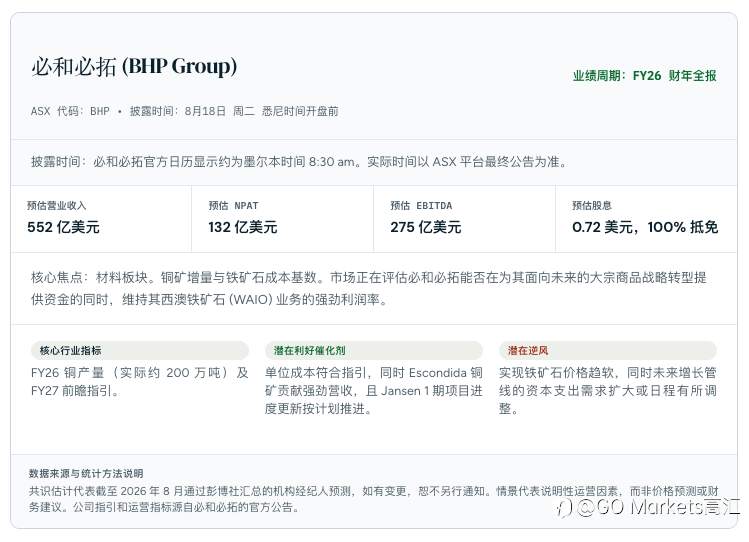Click the 潜在逆风 tag
Screen dimensions: 749x542
click(608, 351)
